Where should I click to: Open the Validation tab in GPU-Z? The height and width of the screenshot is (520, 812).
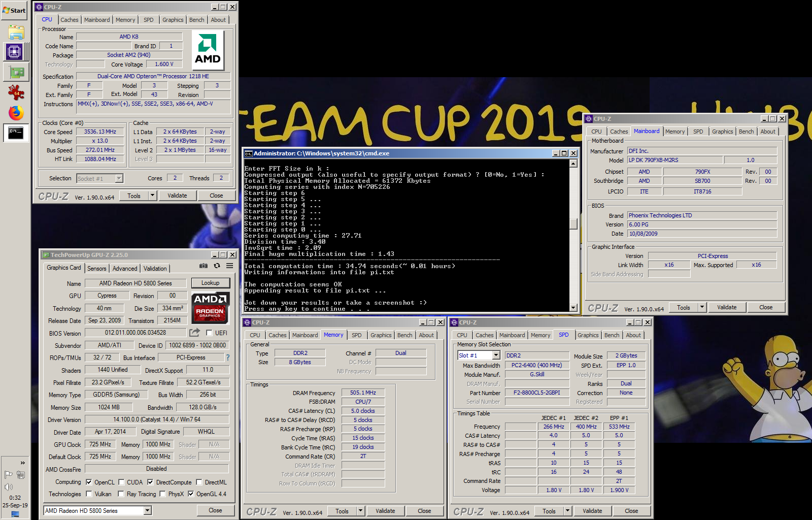pos(155,268)
